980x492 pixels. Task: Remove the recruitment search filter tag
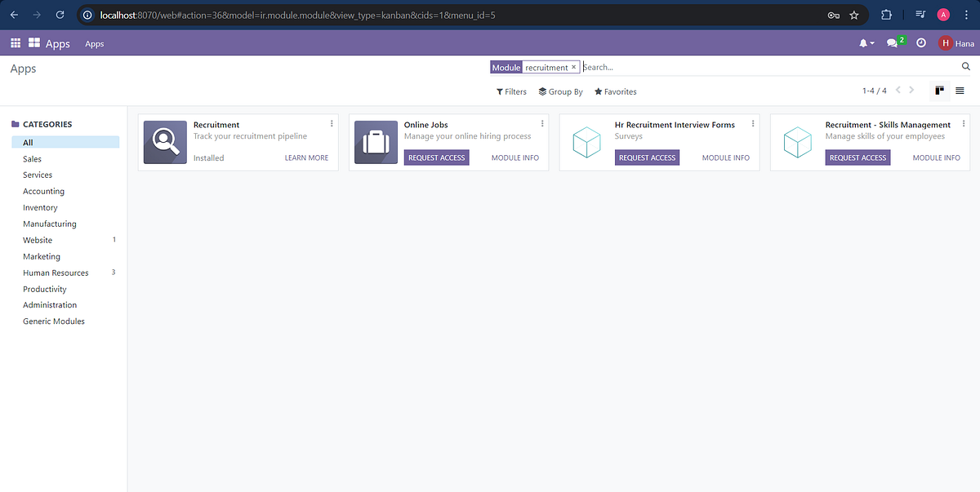pos(573,67)
